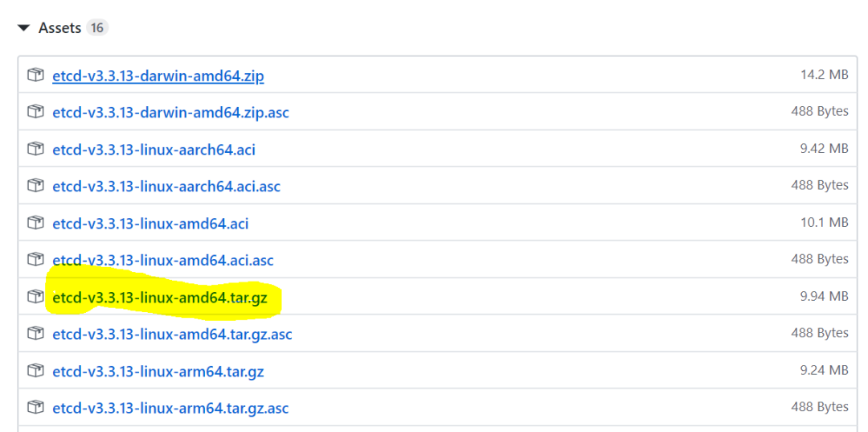868x432 pixels.
Task: Download etcd-v3.3.13-linux-aarch64.aci
Action: pyautogui.click(x=154, y=150)
